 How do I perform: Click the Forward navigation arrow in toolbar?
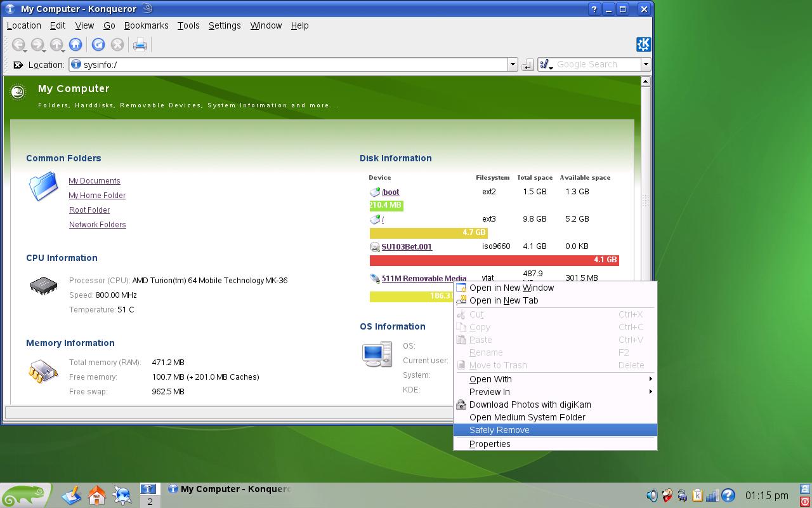click(x=37, y=44)
